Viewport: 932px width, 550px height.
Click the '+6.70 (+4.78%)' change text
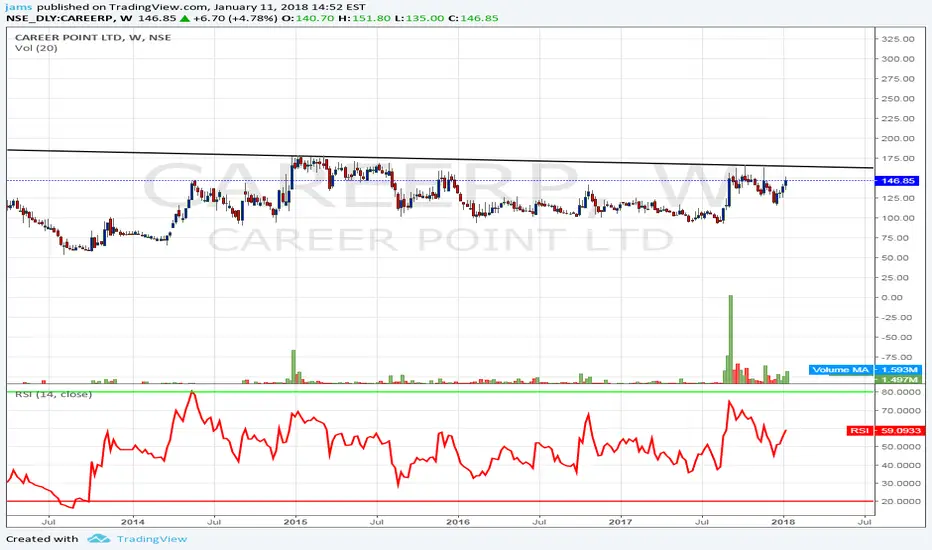(x=235, y=18)
